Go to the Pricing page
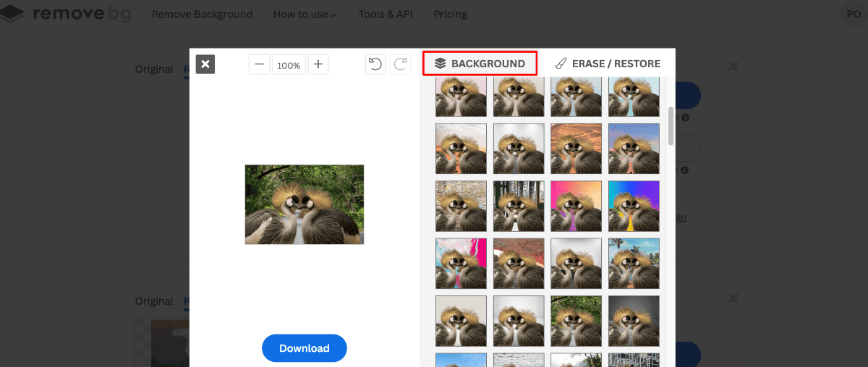 pyautogui.click(x=450, y=14)
